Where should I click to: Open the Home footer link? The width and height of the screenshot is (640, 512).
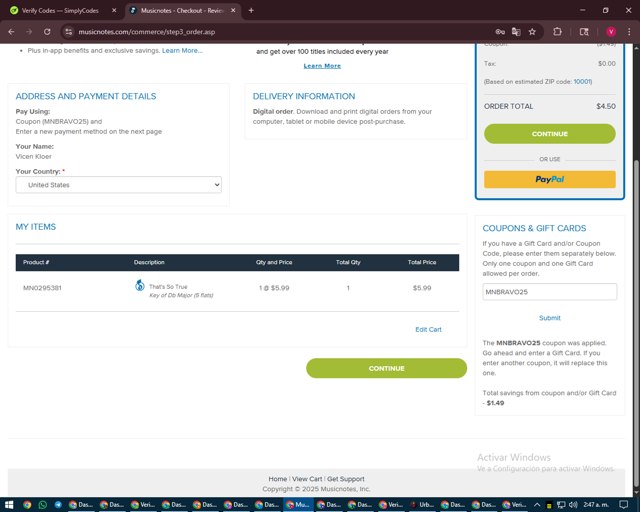click(x=278, y=479)
